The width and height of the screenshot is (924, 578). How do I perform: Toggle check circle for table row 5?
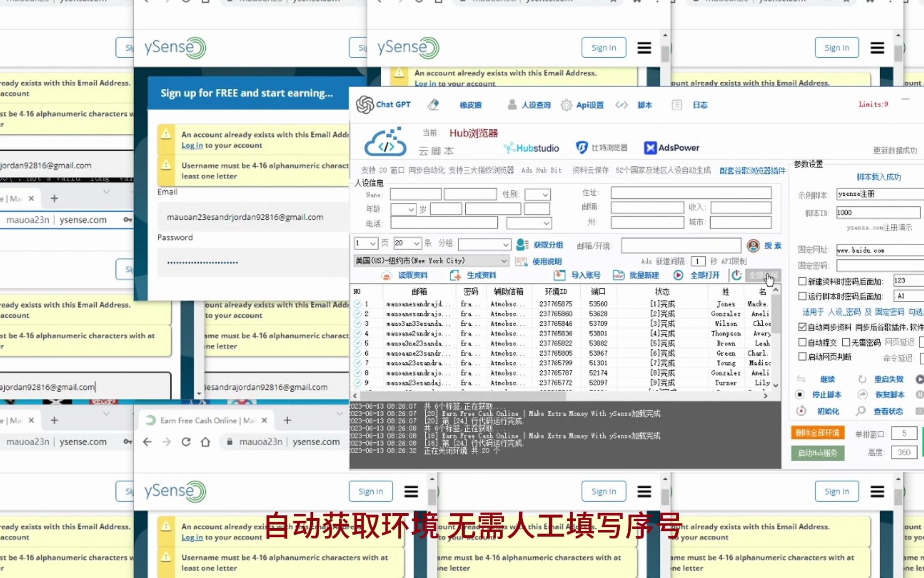(x=358, y=343)
